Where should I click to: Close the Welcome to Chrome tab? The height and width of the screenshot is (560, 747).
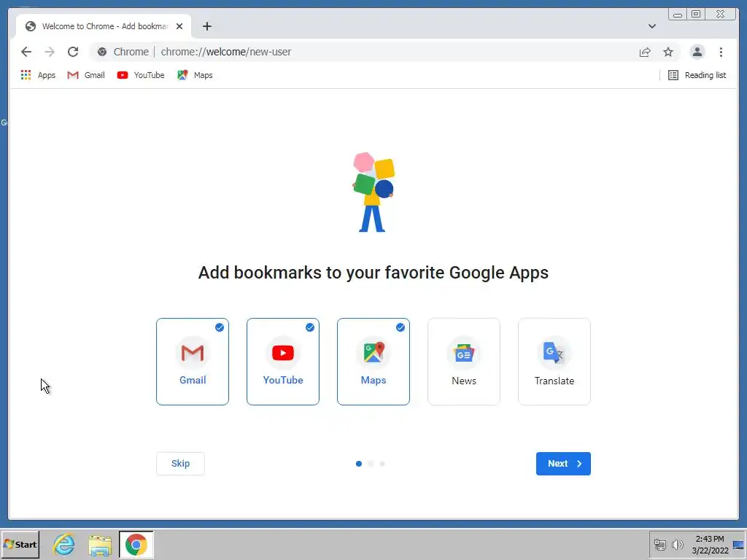179,26
